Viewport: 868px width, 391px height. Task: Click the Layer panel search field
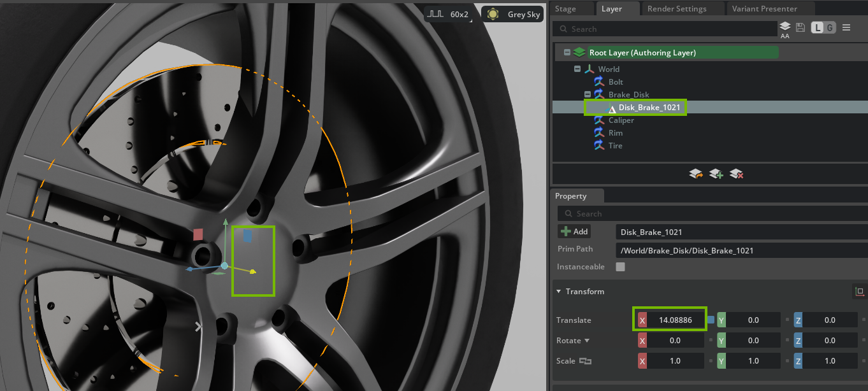tap(665, 29)
